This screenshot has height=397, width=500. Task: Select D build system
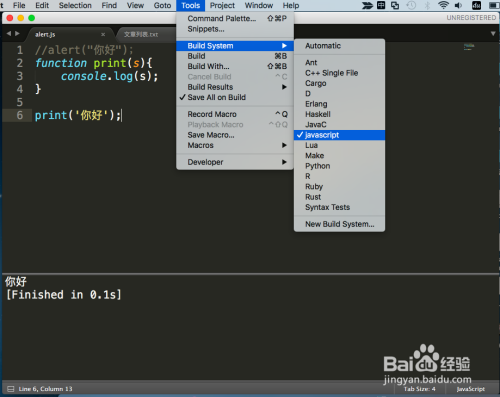tap(339, 94)
